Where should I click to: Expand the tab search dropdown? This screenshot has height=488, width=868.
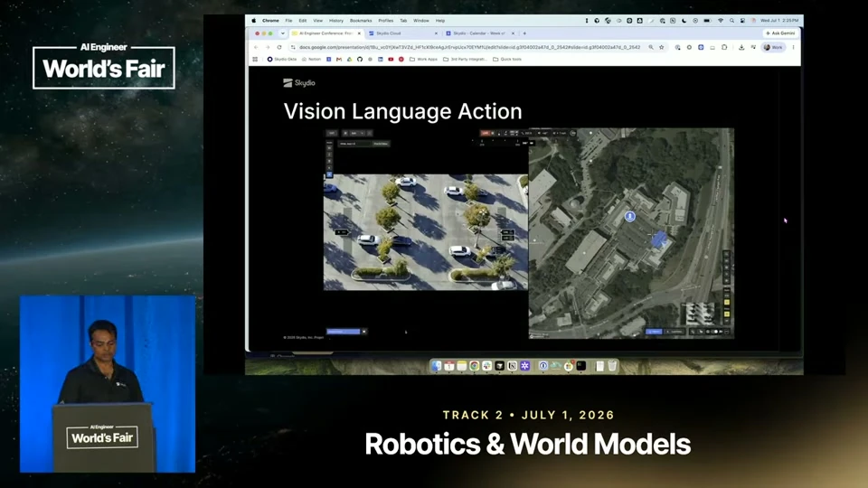pos(282,33)
